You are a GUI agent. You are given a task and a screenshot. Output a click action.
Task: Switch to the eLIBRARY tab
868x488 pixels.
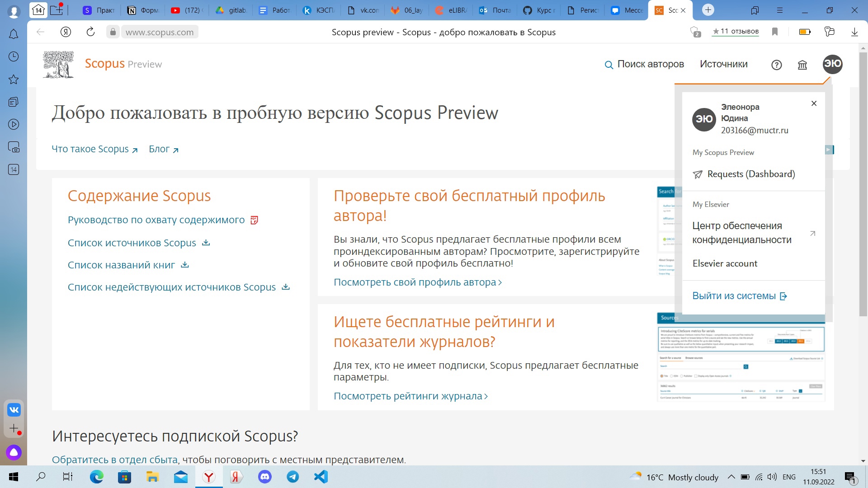coord(451,10)
